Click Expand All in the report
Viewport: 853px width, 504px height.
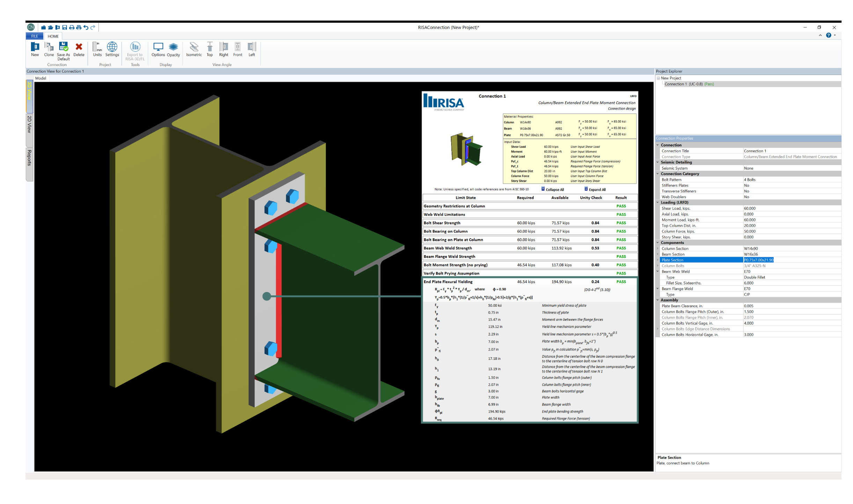[597, 190]
